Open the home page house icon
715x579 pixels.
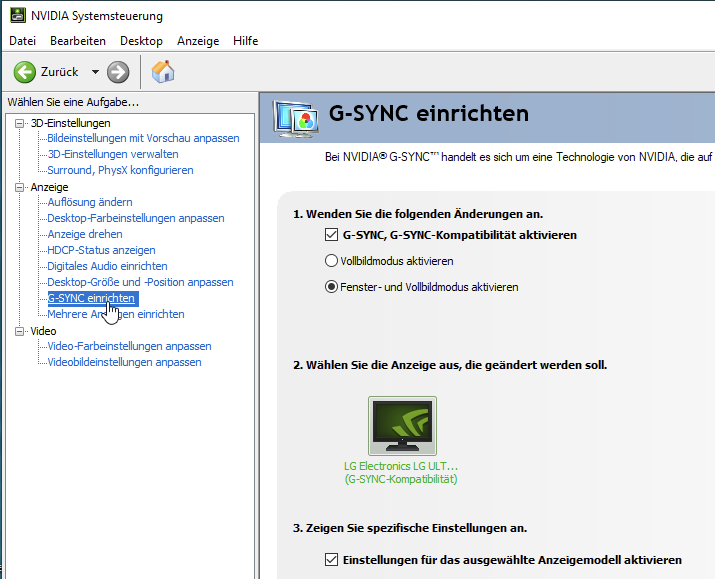[x=163, y=72]
